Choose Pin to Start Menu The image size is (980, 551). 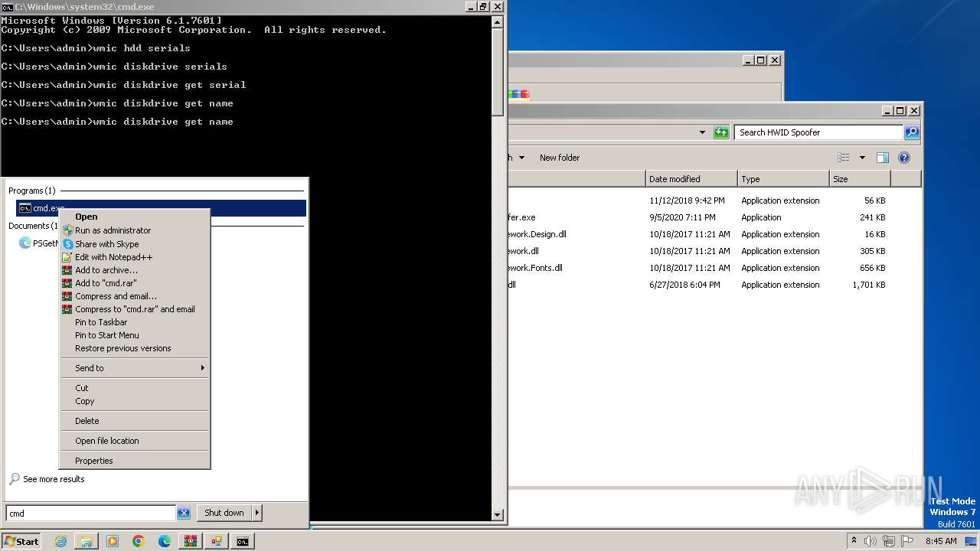[x=135, y=335]
